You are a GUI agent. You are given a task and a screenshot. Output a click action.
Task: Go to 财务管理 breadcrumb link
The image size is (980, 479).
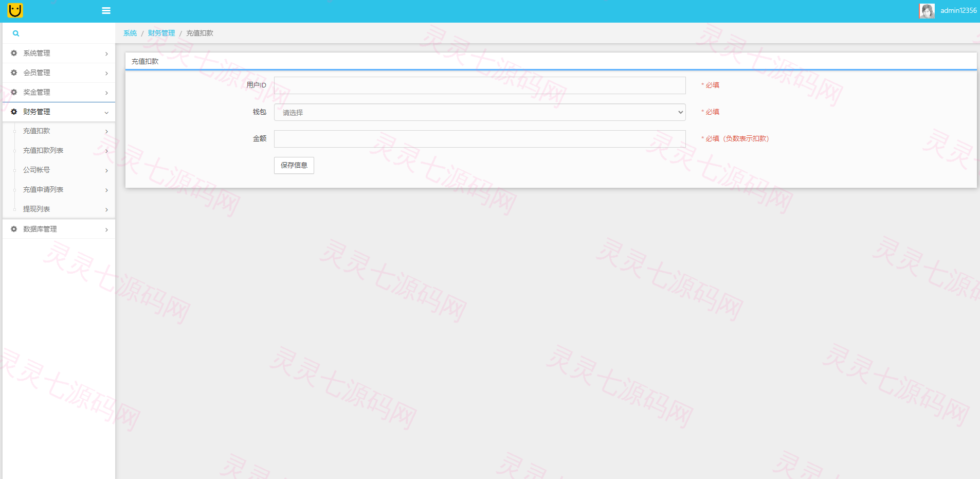pyautogui.click(x=161, y=33)
